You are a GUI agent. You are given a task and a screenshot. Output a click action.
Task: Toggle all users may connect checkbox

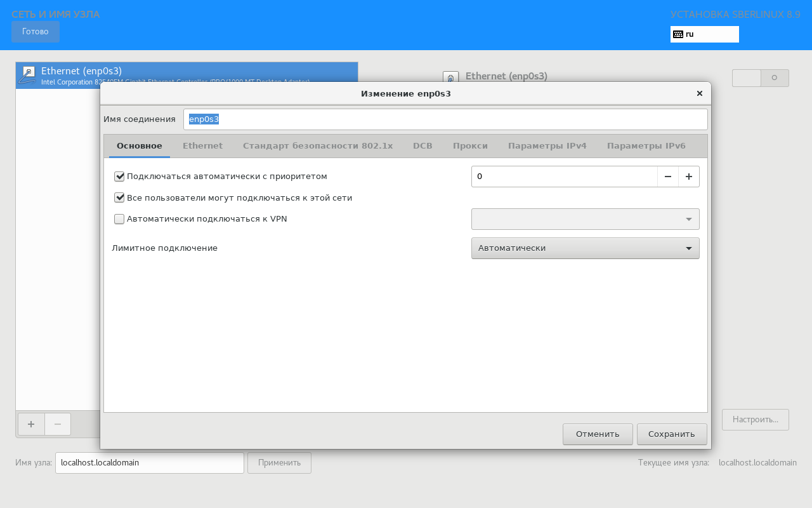point(119,197)
